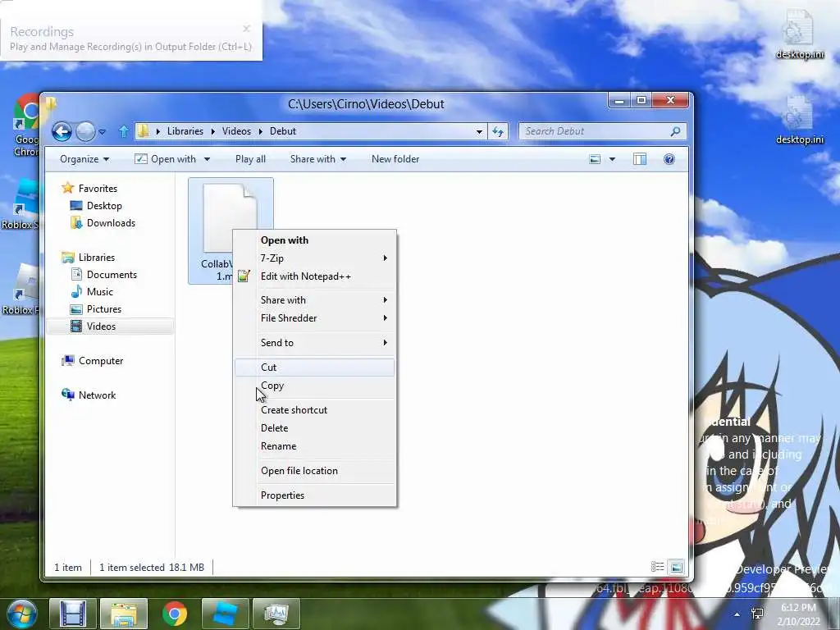Choose Create shortcut
Image resolution: width=840 pixels, height=630 pixels.
(x=315, y=410)
